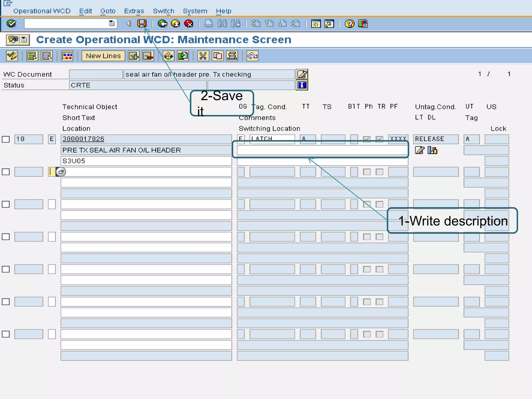Click the Save floppy disk icon
The image size is (532, 399).
pos(142,24)
